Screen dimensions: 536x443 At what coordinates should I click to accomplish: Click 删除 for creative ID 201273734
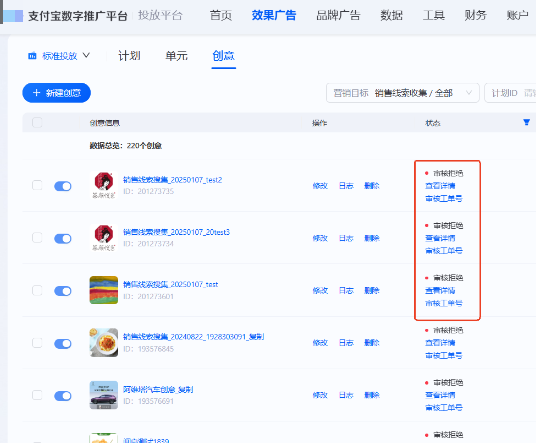click(372, 238)
